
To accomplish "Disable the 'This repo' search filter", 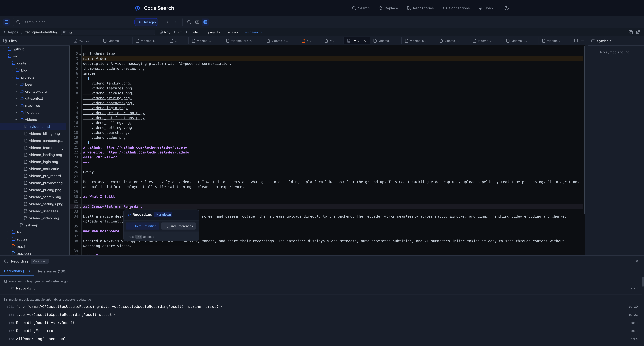I will coord(146,22).
